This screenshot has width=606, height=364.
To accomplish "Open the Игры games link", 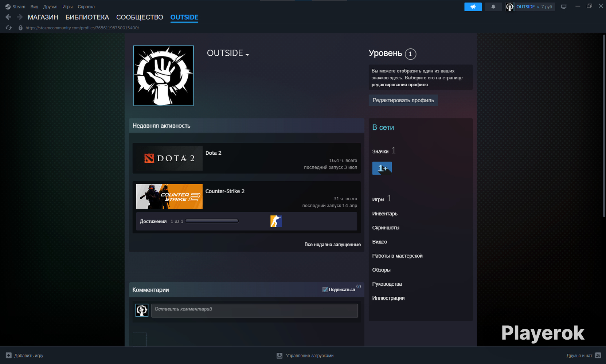I will [x=378, y=199].
